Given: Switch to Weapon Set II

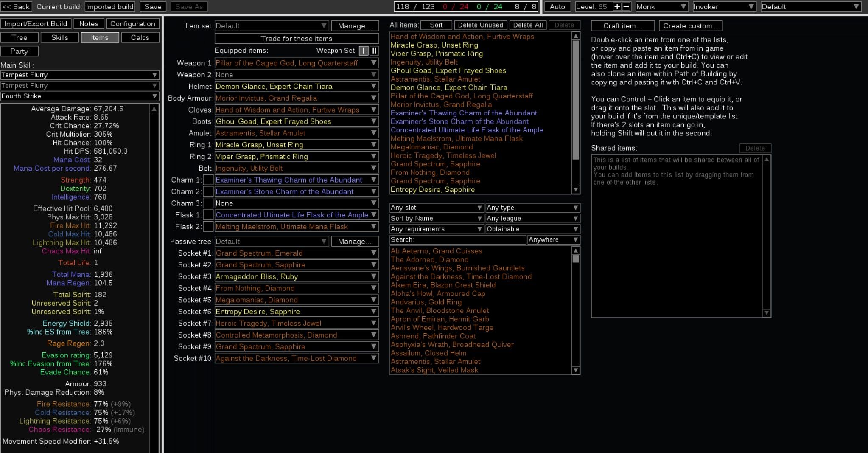Looking at the screenshot, I should [x=374, y=51].
